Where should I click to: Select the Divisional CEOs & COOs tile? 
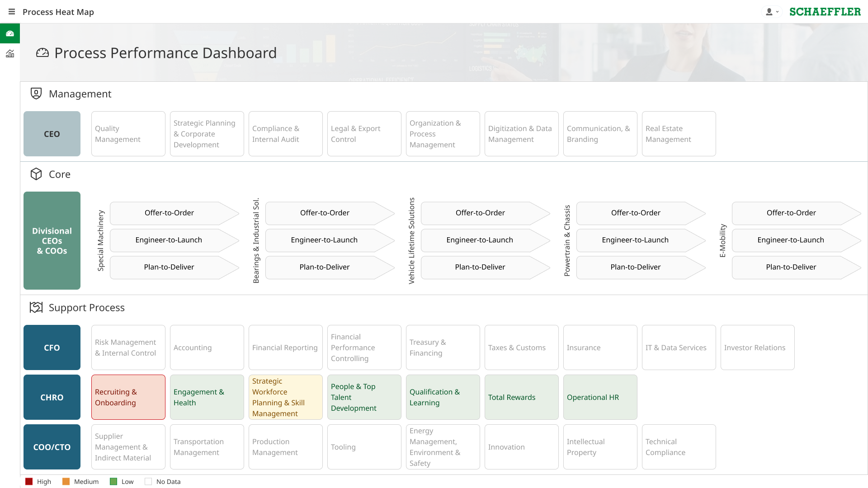tap(52, 240)
